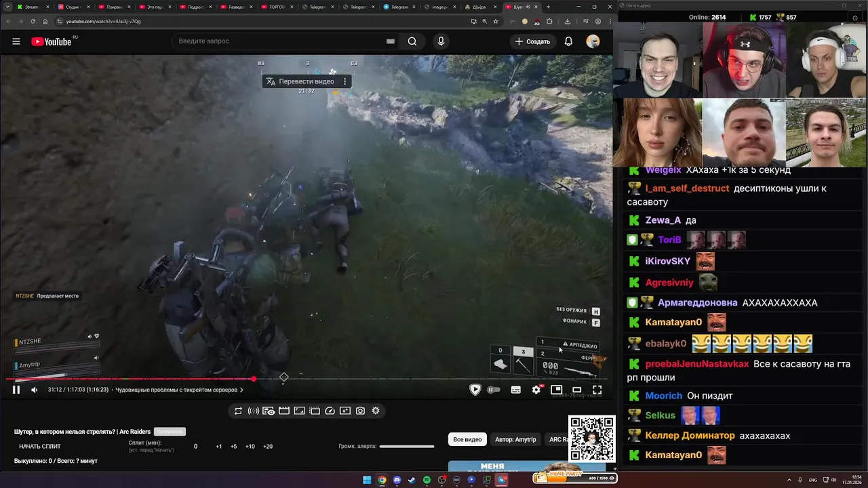Image resolution: width=868 pixels, height=488 pixels.
Task: Click username proebalJenuNastavkax in chat
Action: [697, 364]
